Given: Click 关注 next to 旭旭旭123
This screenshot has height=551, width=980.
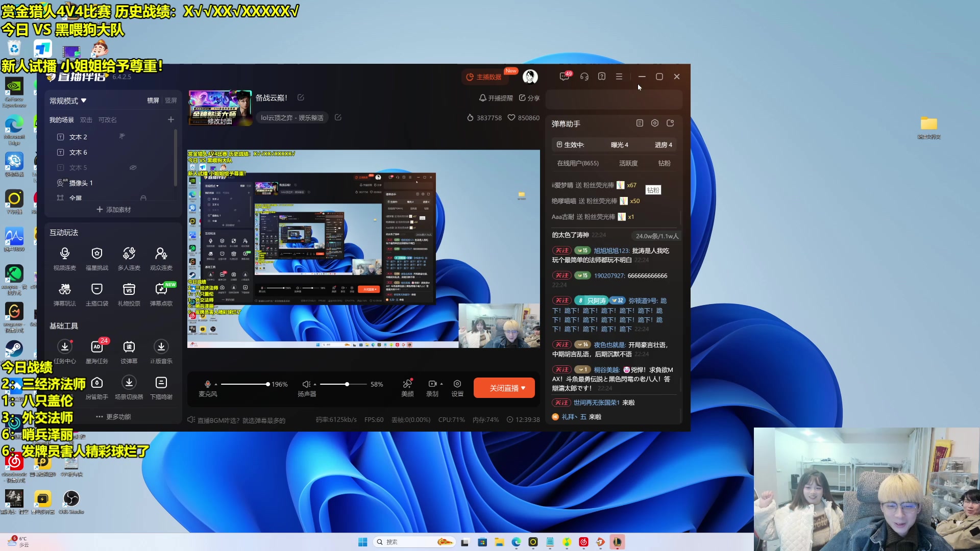Looking at the screenshot, I should click(x=562, y=250).
